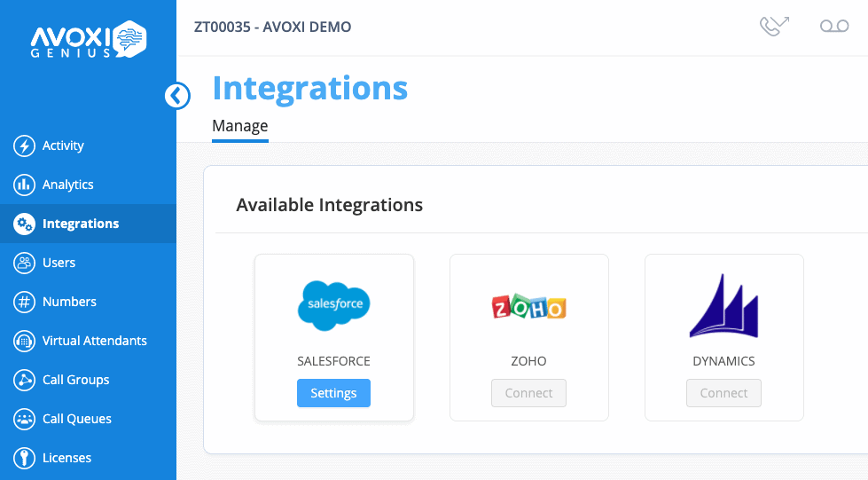The image size is (868, 480).
Task: Click the Zoho logo image
Action: [528, 308]
